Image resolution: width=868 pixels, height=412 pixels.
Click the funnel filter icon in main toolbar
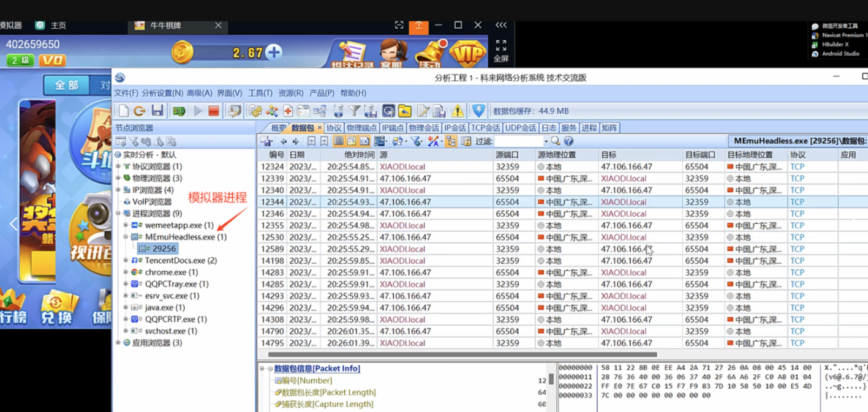coord(354,111)
